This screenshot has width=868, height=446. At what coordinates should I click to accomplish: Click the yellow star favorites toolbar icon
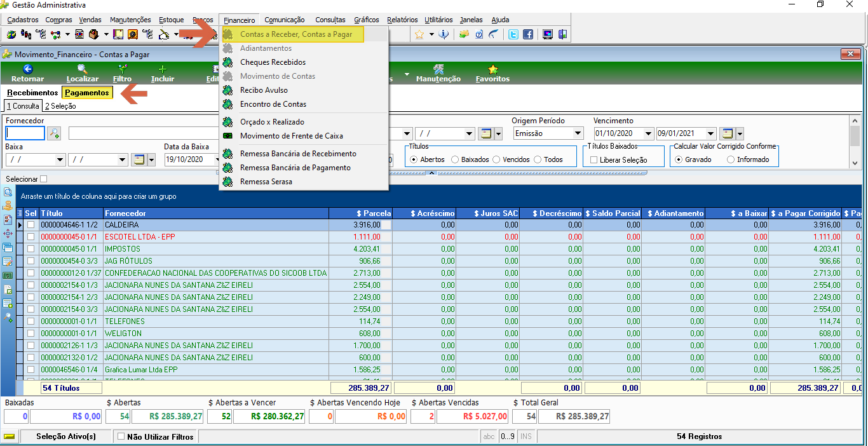coord(419,34)
